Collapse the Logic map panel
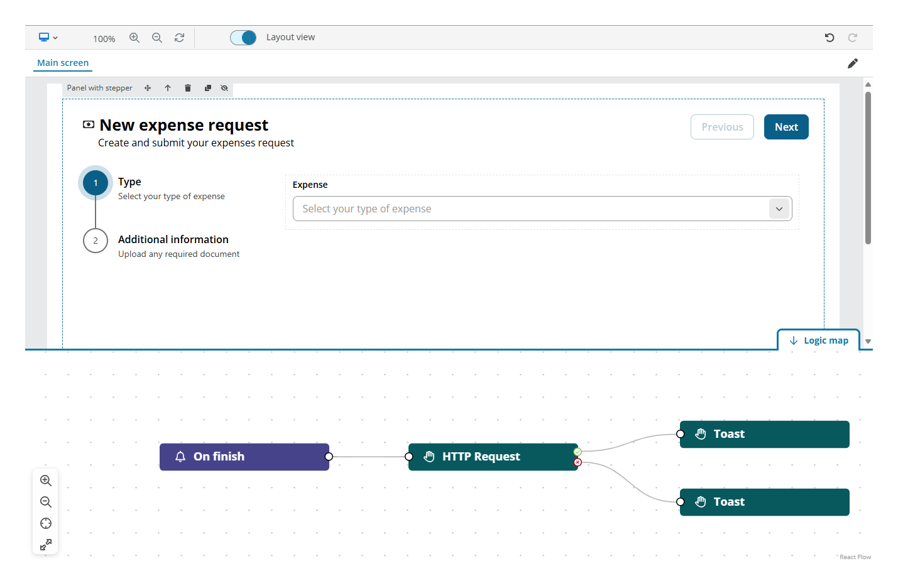Screen dimensions: 898x588 tap(818, 340)
